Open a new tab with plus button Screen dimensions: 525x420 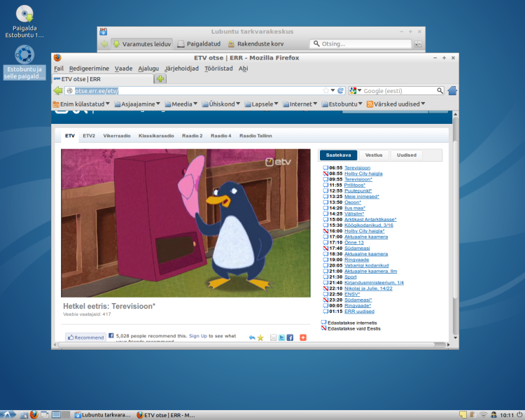pos(160,79)
